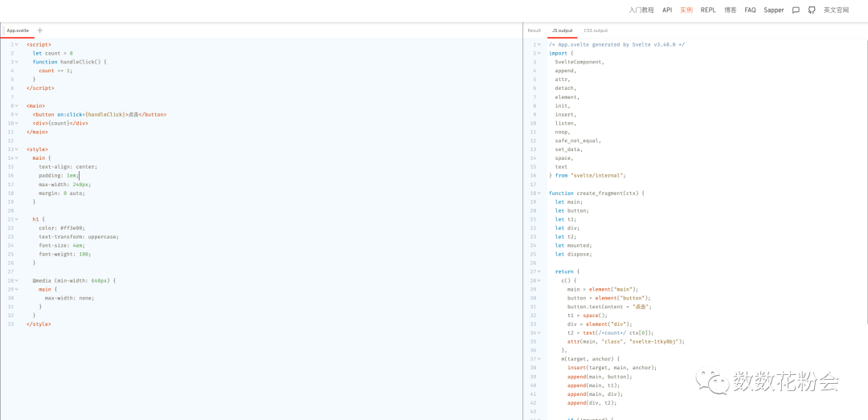Click the 'attr(main, "class", ...)' line
868x420 pixels.
click(626, 341)
